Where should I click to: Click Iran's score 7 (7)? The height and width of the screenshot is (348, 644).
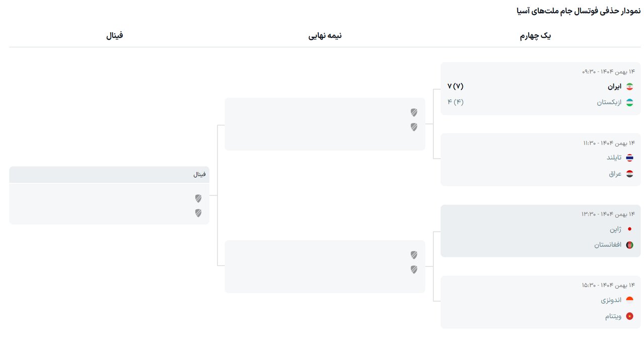[x=455, y=86]
